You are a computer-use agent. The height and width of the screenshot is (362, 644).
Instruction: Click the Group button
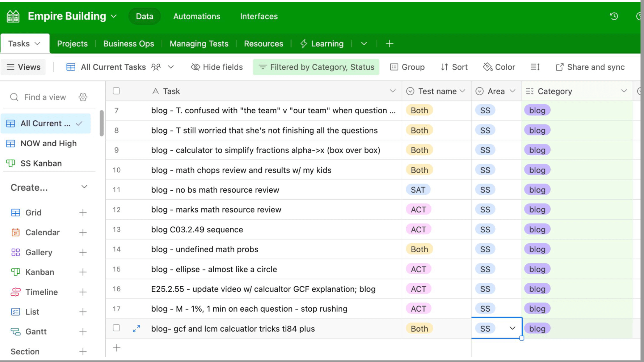(x=407, y=67)
